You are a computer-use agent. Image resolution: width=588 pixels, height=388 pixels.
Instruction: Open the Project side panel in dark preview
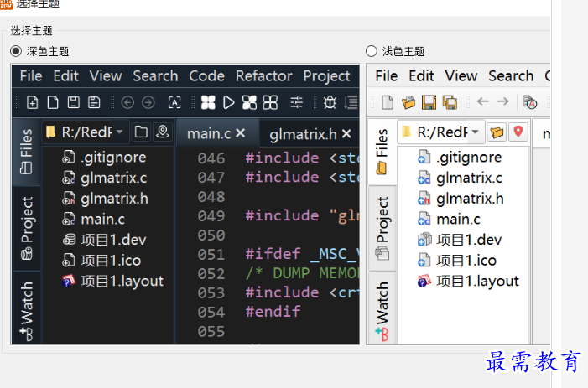(x=27, y=228)
